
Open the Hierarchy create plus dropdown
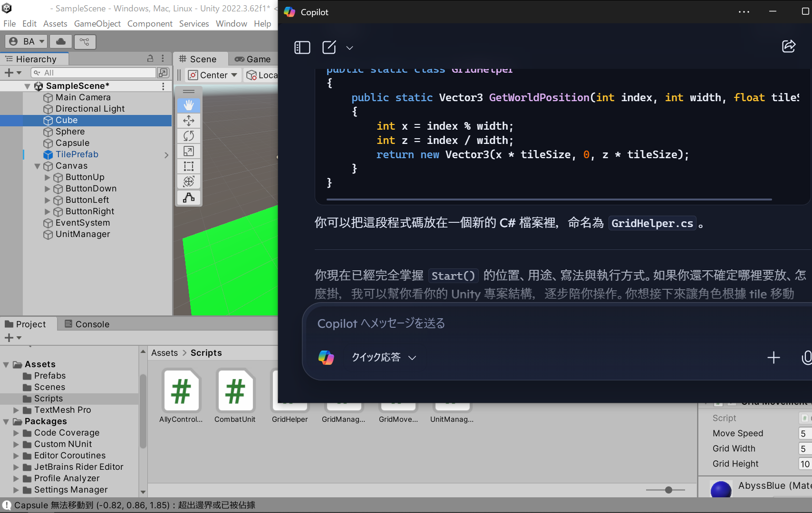(x=13, y=73)
